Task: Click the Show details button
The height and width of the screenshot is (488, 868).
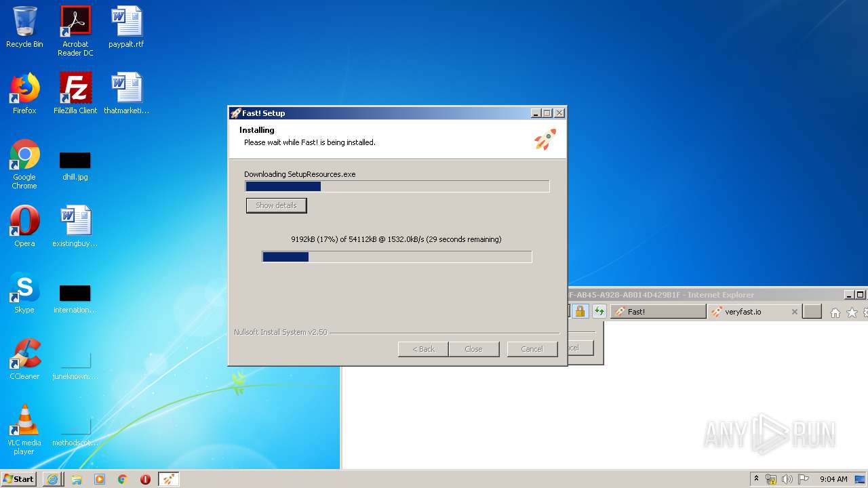Action: [276, 205]
